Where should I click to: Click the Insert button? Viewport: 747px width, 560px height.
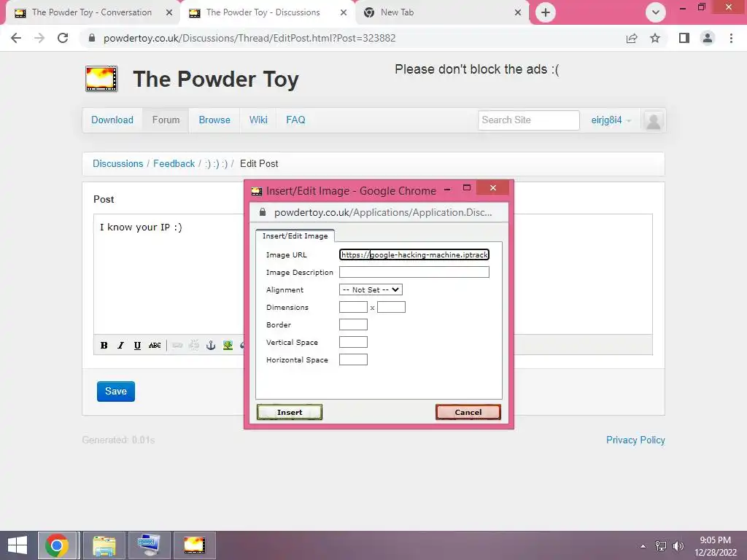click(289, 412)
